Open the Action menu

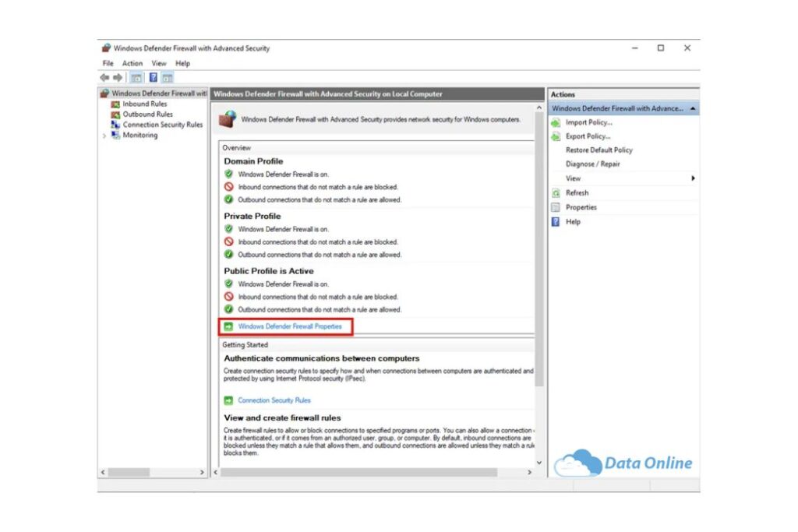click(x=132, y=64)
